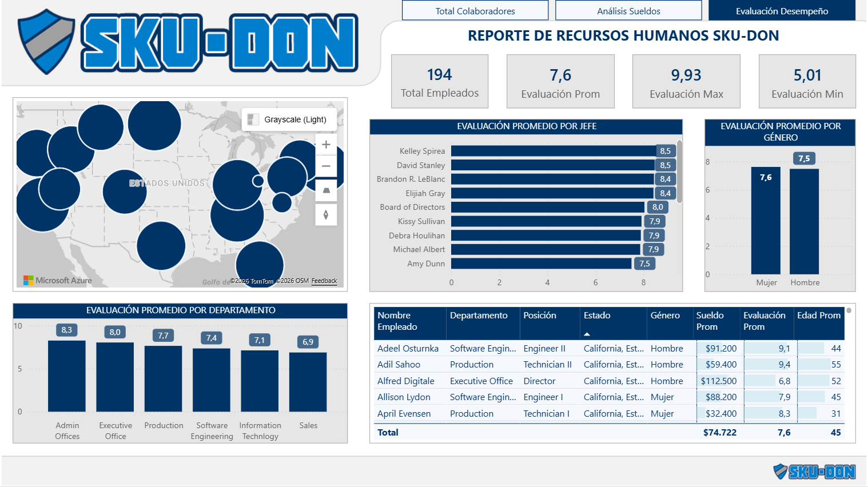Select the Software Engineering department column
This screenshot has height=487, width=868.
pos(212,380)
